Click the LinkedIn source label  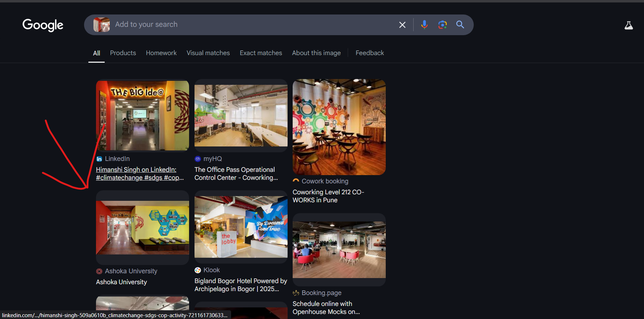click(x=117, y=159)
